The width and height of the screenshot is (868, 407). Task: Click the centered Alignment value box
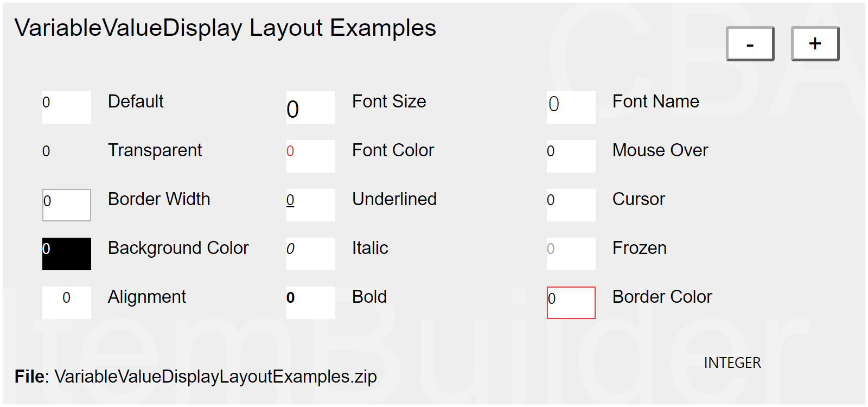66,302
